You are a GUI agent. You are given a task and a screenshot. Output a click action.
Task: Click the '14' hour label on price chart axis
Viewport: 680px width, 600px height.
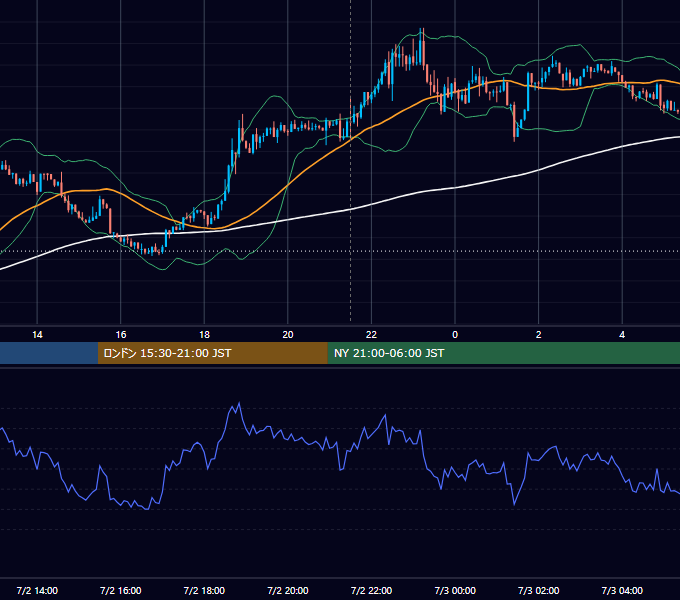(37, 335)
